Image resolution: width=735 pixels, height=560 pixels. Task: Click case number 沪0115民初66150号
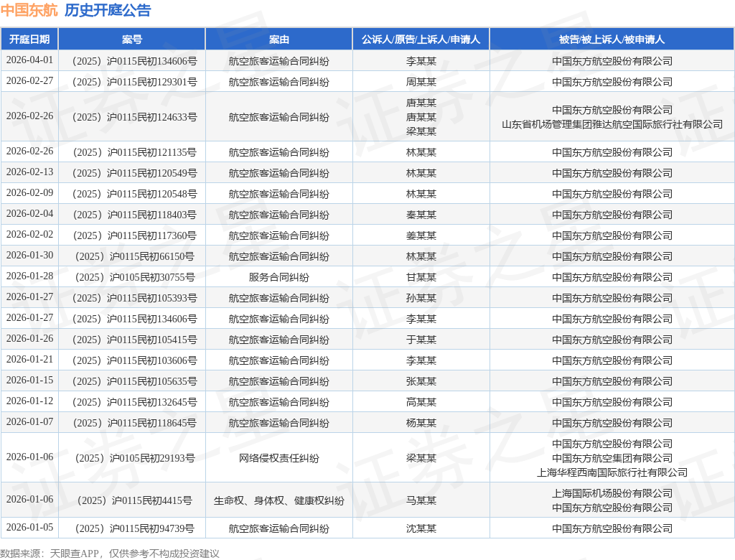coord(134,256)
